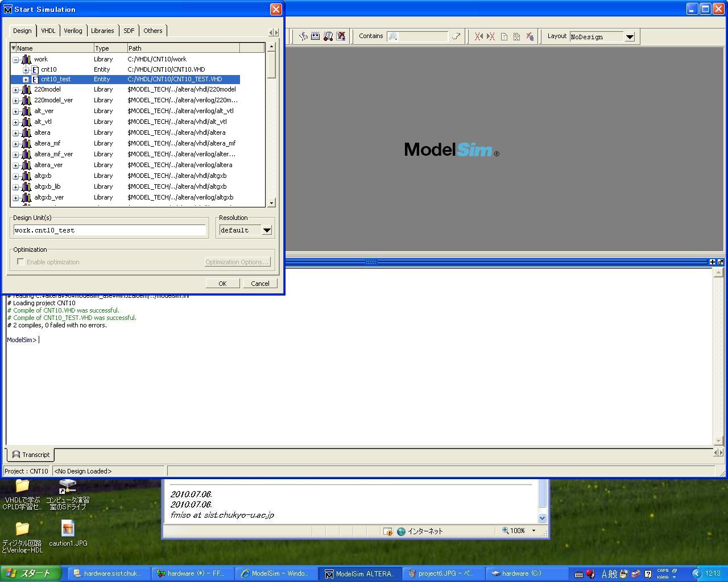Screen dimensions: 728x582
Task: Switch to the Libraries tab
Action: coord(102,31)
